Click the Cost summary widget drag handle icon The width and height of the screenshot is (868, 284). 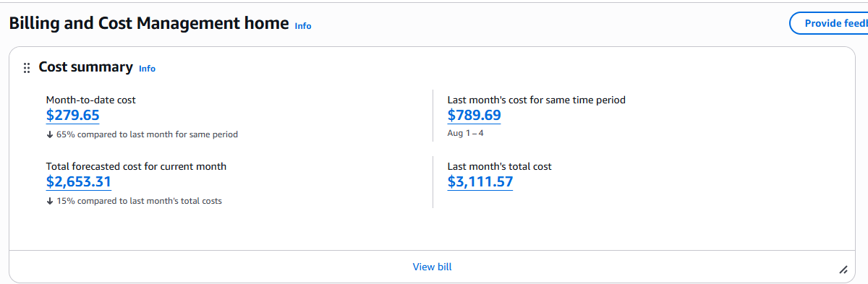click(27, 68)
